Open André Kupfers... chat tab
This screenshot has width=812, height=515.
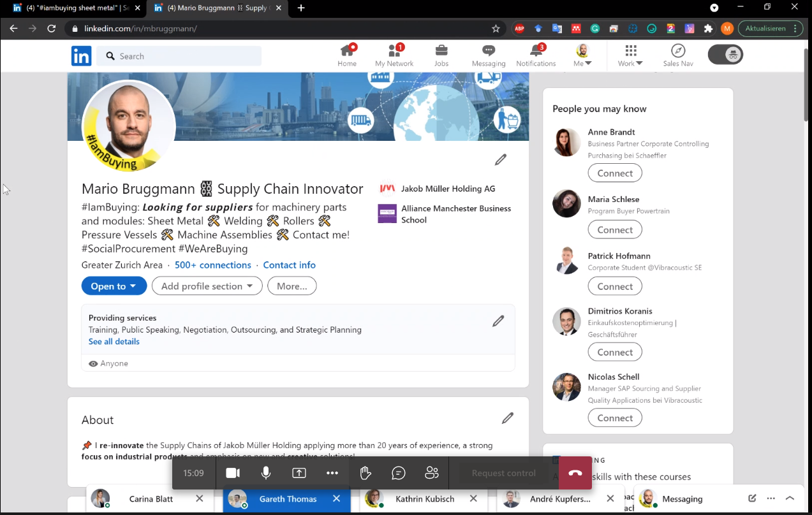coord(560,499)
